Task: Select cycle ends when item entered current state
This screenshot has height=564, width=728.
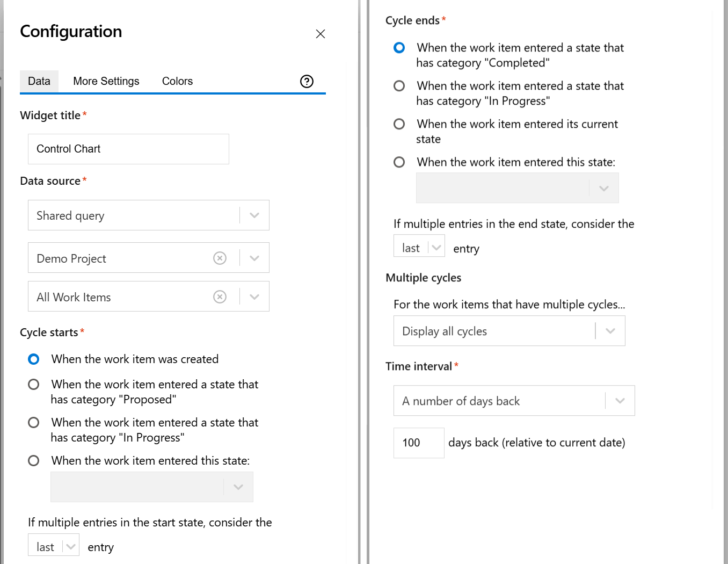Action: click(x=399, y=124)
